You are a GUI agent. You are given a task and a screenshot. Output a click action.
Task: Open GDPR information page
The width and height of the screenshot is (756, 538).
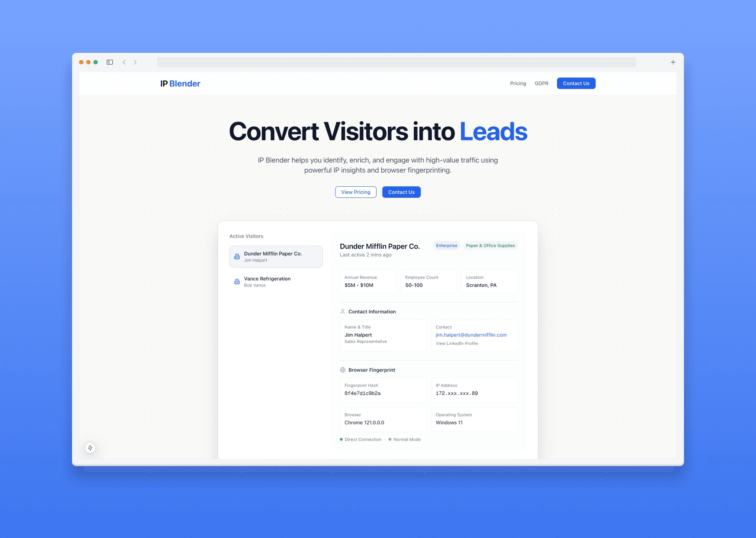[541, 83]
